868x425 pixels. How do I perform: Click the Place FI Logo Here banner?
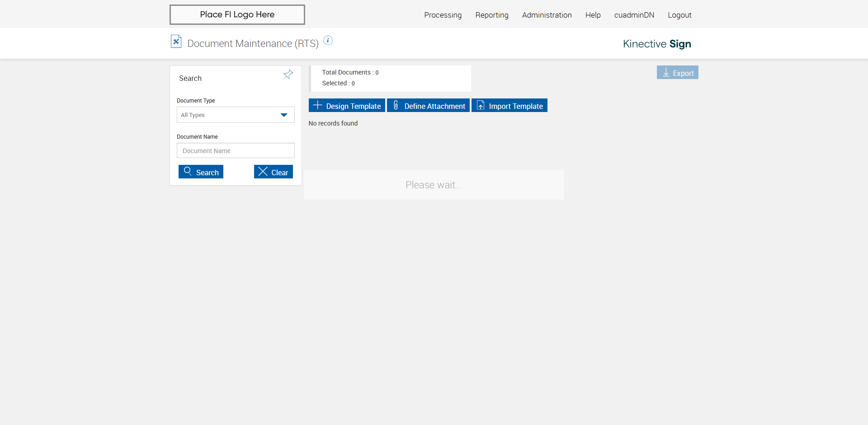[237, 14]
